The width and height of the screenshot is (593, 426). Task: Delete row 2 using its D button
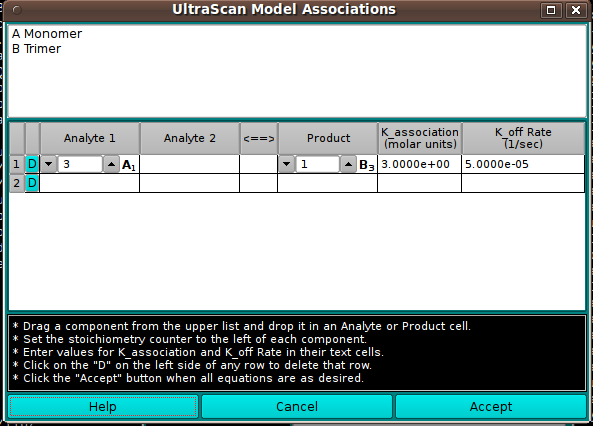tap(32, 183)
